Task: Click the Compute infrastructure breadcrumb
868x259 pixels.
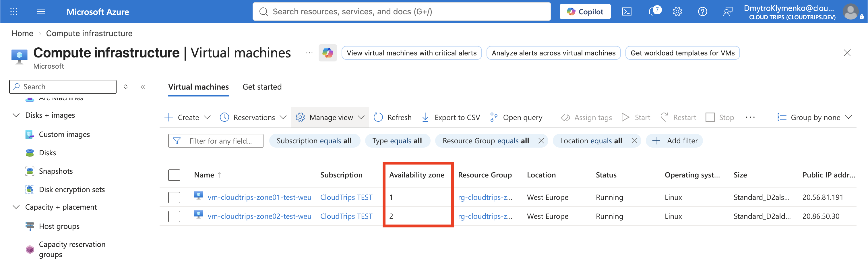Action: click(89, 33)
